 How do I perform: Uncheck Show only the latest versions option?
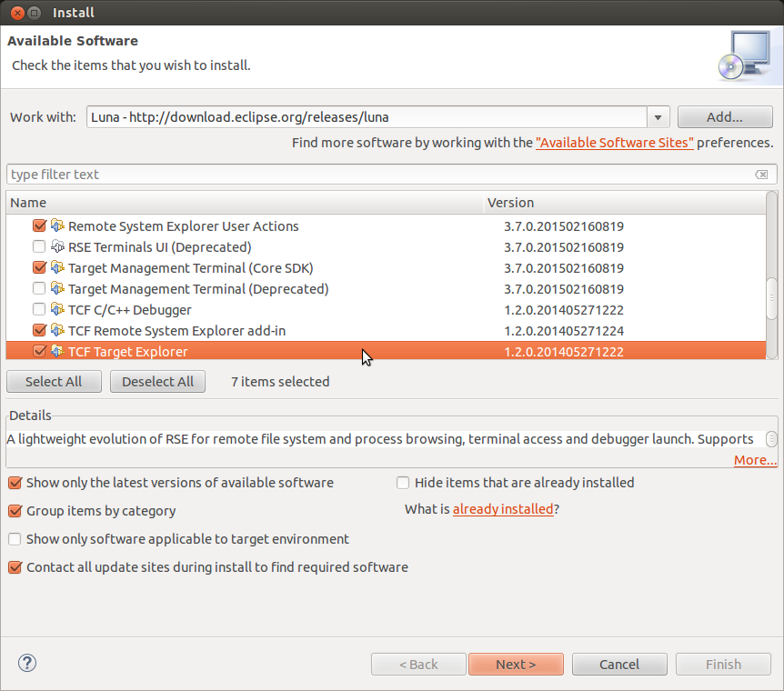(14, 483)
